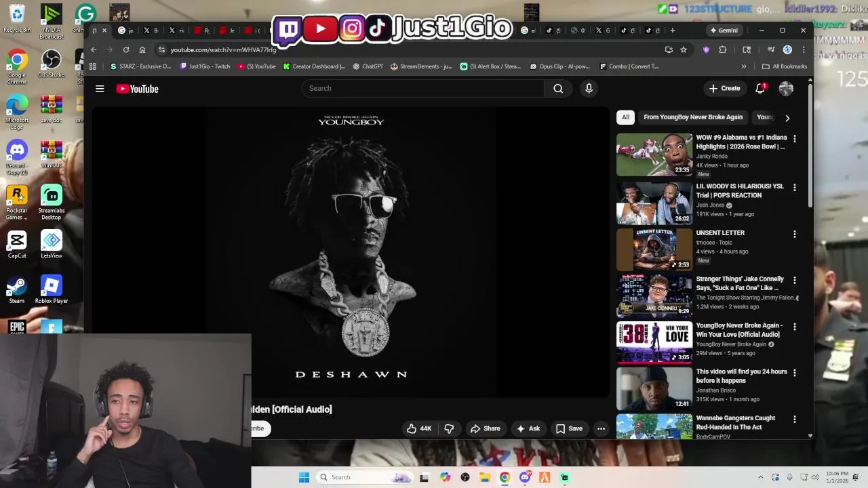This screenshot has height=488, width=868.
Task: Click the address bar URL
Action: tap(223, 49)
